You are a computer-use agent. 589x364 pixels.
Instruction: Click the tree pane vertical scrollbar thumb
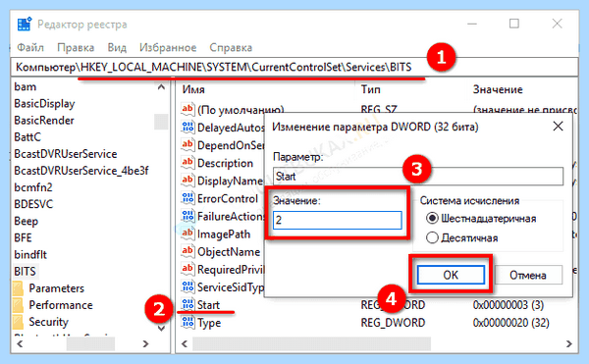point(162,122)
